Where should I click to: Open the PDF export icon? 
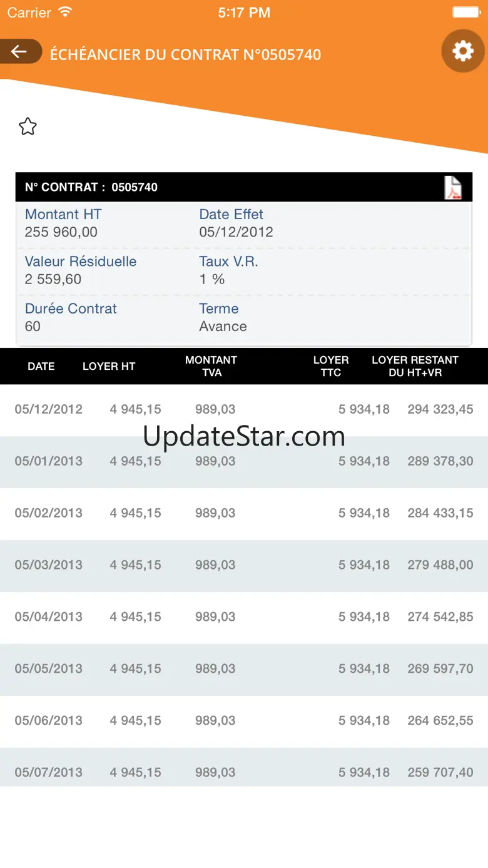pyautogui.click(x=453, y=187)
